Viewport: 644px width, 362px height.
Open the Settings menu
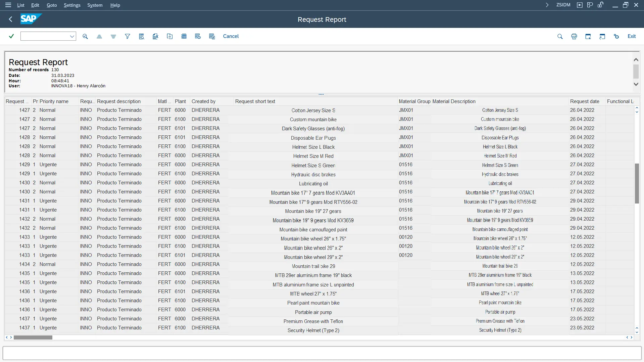72,5
